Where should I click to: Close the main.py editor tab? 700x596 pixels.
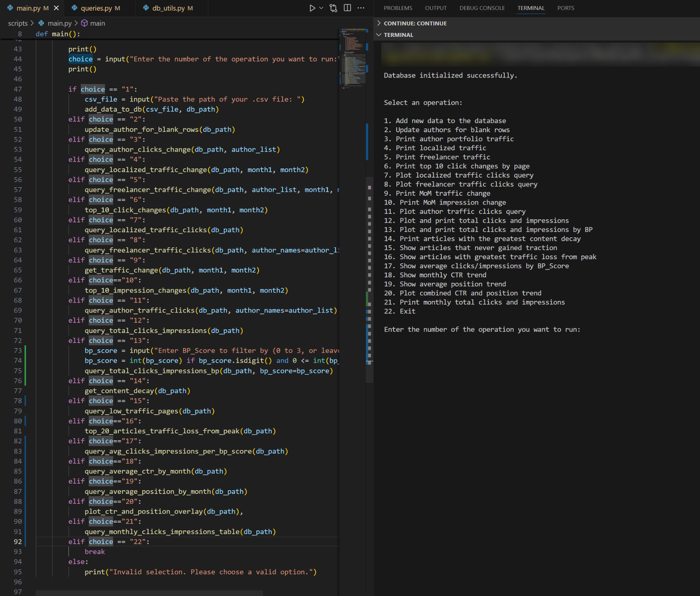[56, 8]
